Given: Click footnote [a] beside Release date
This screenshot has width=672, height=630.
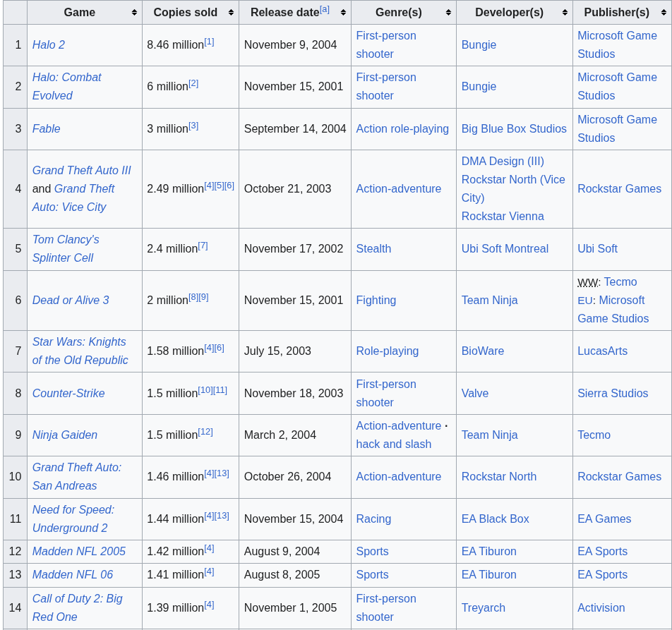Looking at the screenshot, I should coord(325,9).
